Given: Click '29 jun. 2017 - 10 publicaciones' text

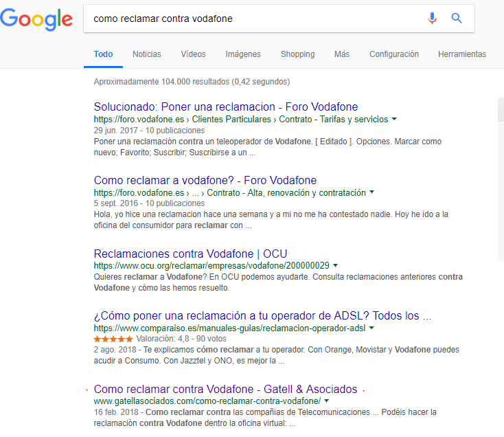Looking at the screenshot, I should coord(149,131).
